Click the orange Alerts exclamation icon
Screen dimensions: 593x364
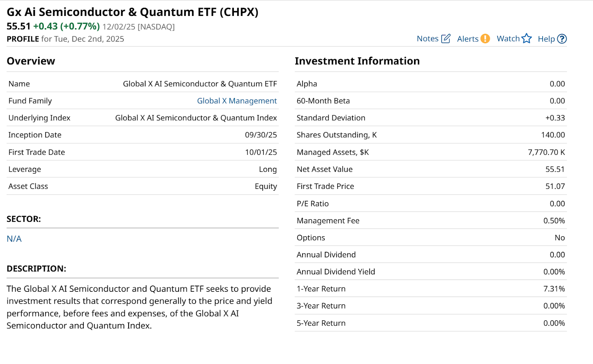tap(485, 39)
